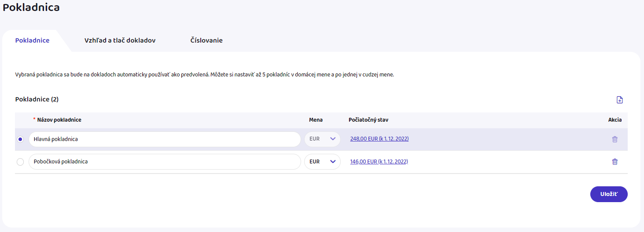
Task: Edit the Hlavná pokladnica name field
Action: [x=164, y=139]
